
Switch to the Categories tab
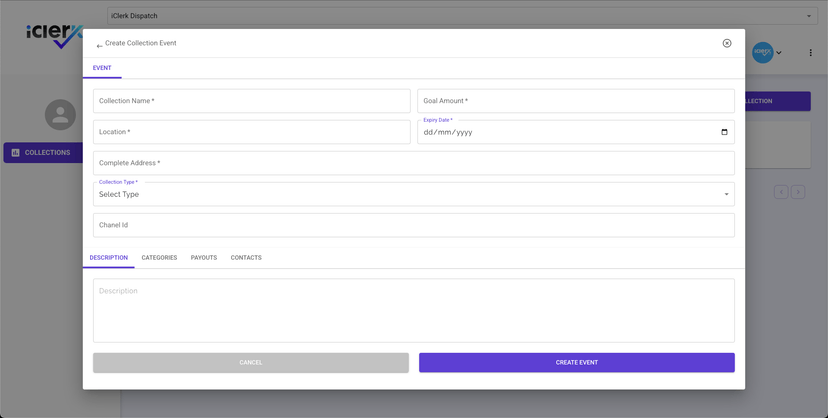159,258
